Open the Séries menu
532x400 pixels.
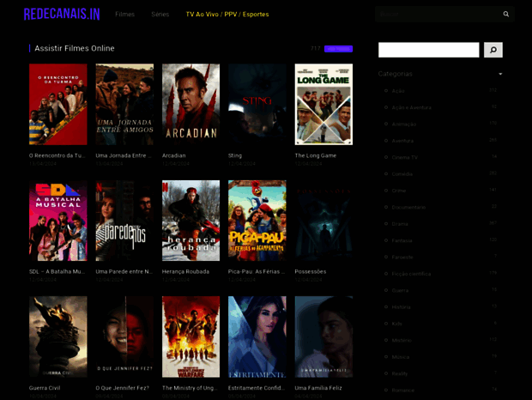[160, 15]
